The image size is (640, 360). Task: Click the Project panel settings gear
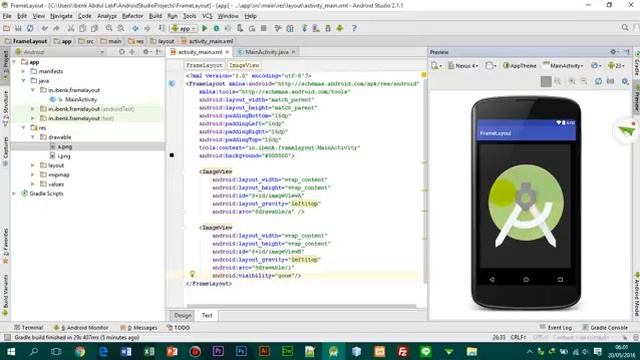tap(146, 52)
